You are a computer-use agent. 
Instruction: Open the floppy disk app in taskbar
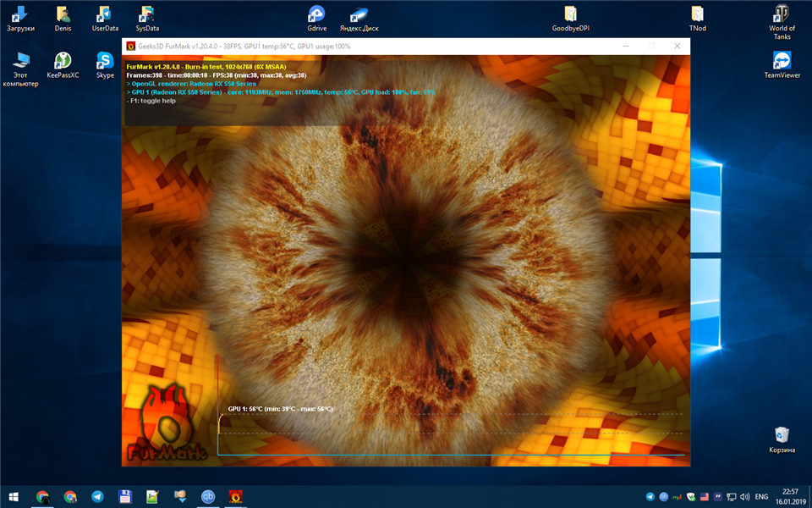pos(125,497)
